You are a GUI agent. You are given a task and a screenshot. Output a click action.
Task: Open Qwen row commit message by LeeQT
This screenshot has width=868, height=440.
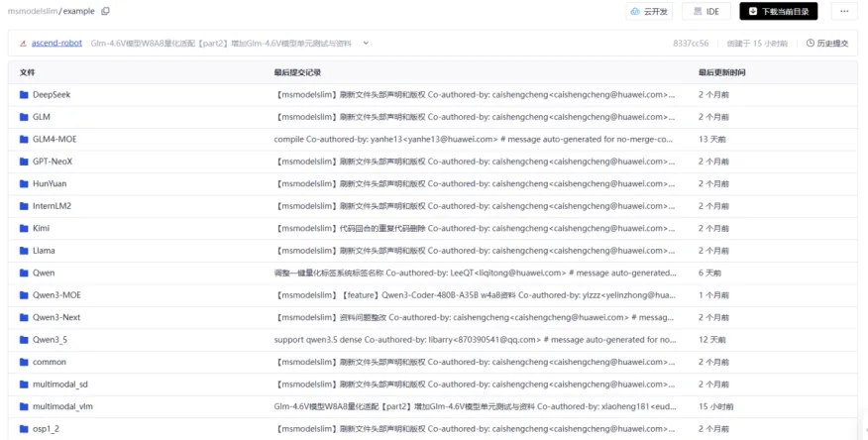pos(475,273)
